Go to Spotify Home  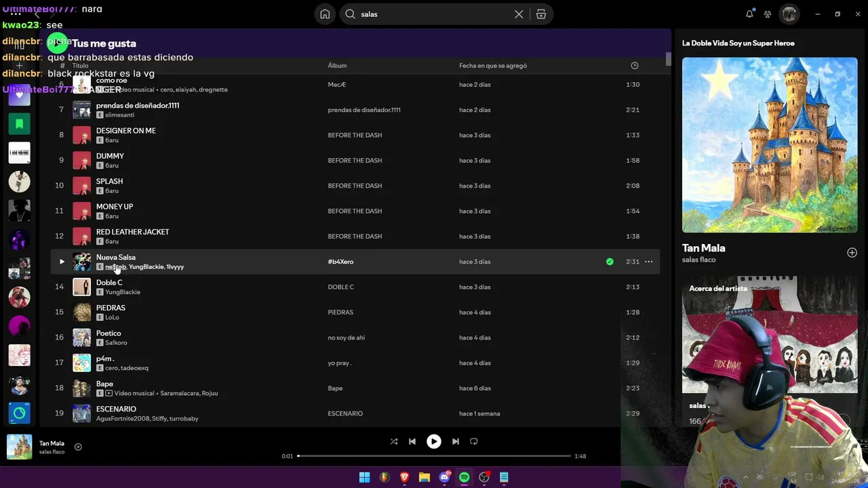[x=325, y=14]
